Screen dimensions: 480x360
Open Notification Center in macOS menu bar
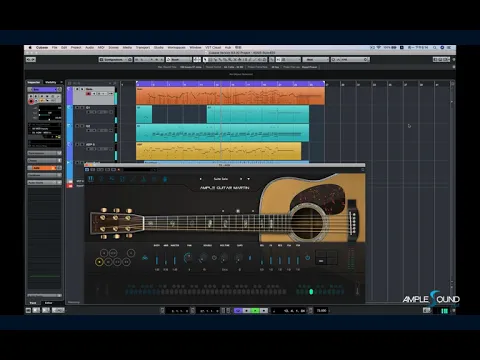pos(449,48)
